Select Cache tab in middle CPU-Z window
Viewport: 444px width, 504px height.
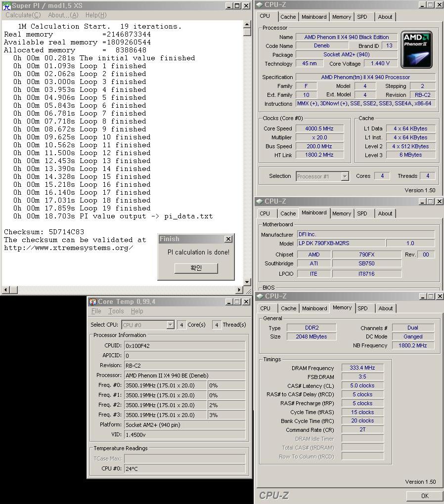(288, 213)
